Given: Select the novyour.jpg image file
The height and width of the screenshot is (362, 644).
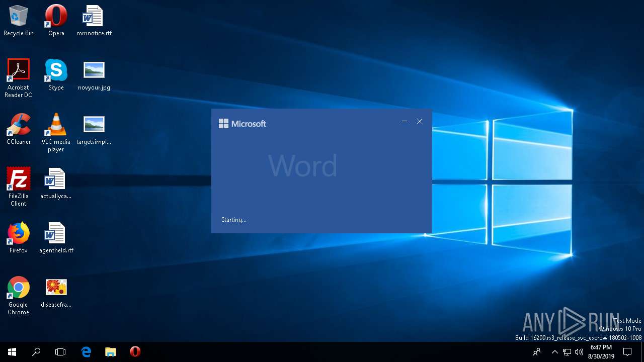Looking at the screenshot, I should (x=94, y=75).
